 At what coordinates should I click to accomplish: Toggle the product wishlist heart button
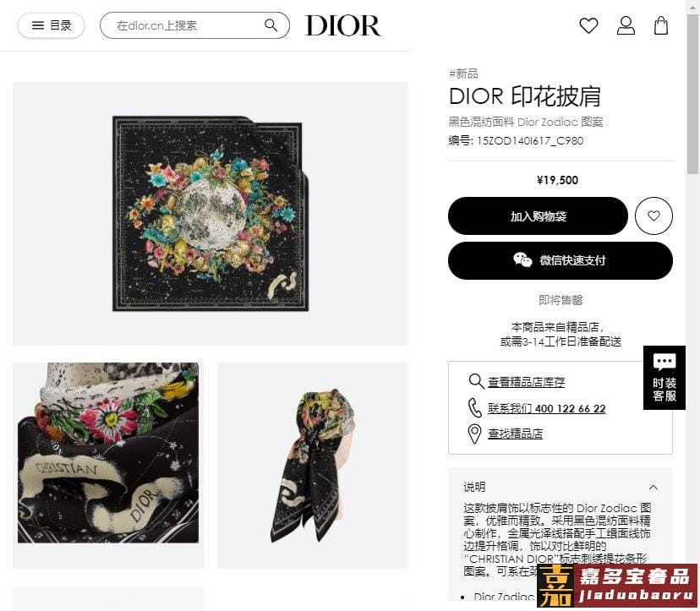click(x=654, y=216)
